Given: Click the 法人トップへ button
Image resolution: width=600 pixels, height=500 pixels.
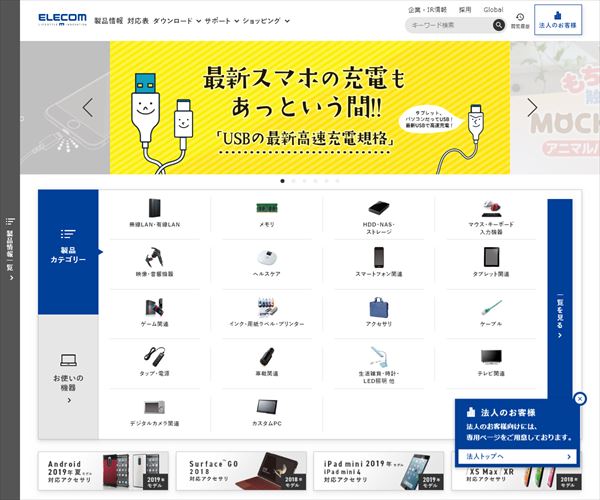Looking at the screenshot, I should [x=517, y=456].
